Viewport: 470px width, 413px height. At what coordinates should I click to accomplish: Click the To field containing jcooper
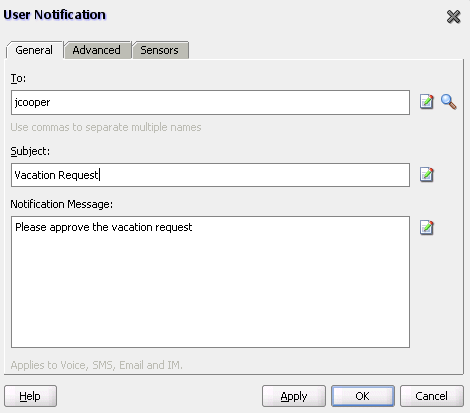point(210,102)
